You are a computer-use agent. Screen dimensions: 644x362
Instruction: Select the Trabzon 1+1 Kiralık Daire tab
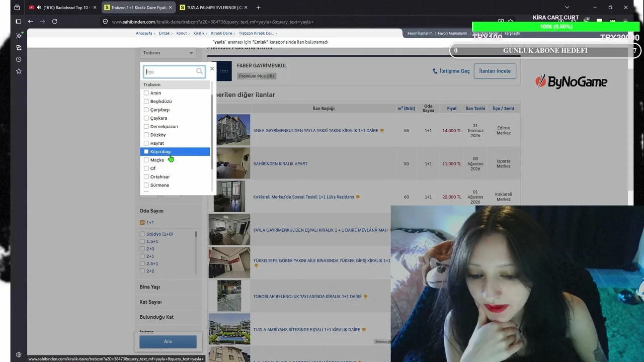(x=138, y=8)
